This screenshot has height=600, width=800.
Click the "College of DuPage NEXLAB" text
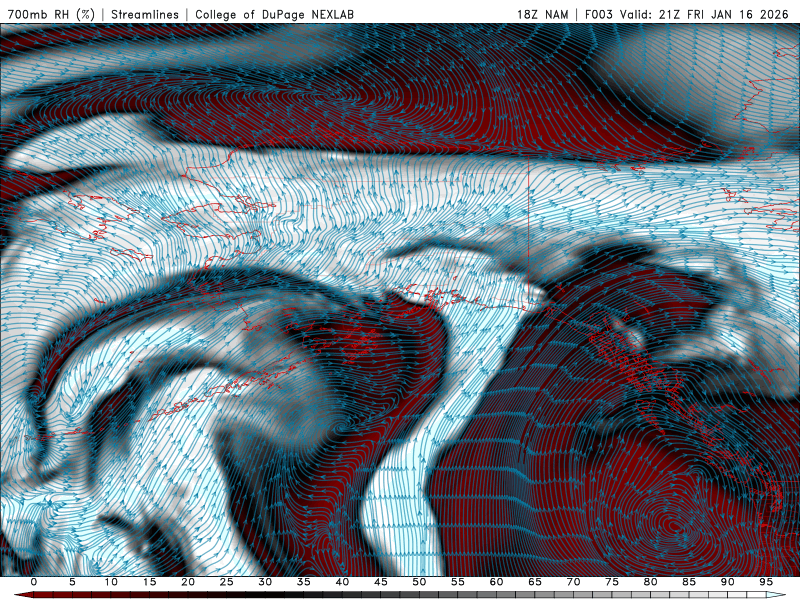pyautogui.click(x=274, y=15)
